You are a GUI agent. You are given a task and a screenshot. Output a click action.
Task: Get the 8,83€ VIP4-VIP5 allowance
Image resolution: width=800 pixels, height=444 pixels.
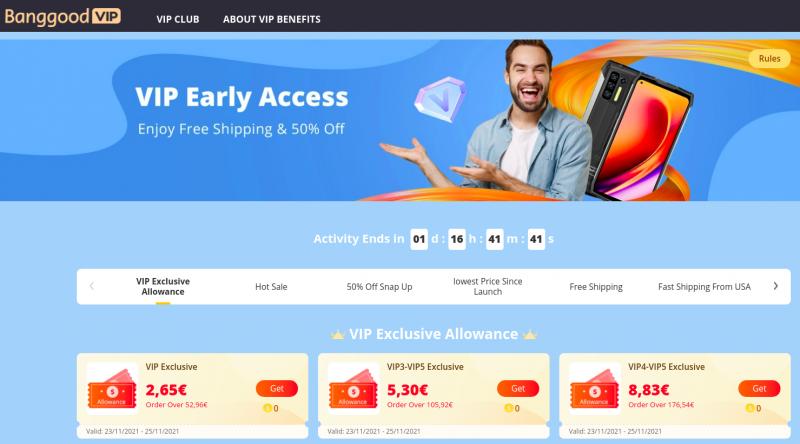(759, 388)
